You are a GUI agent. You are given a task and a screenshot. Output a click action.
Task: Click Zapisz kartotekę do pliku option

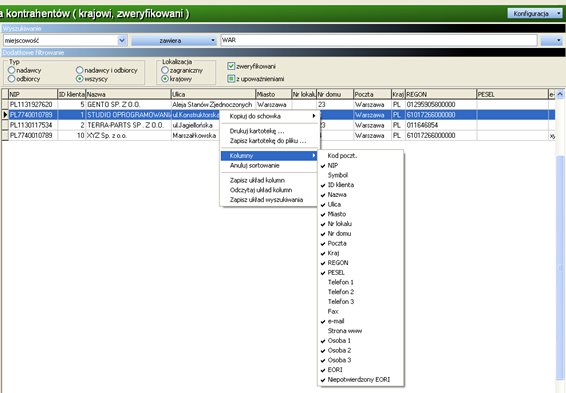[x=269, y=141]
